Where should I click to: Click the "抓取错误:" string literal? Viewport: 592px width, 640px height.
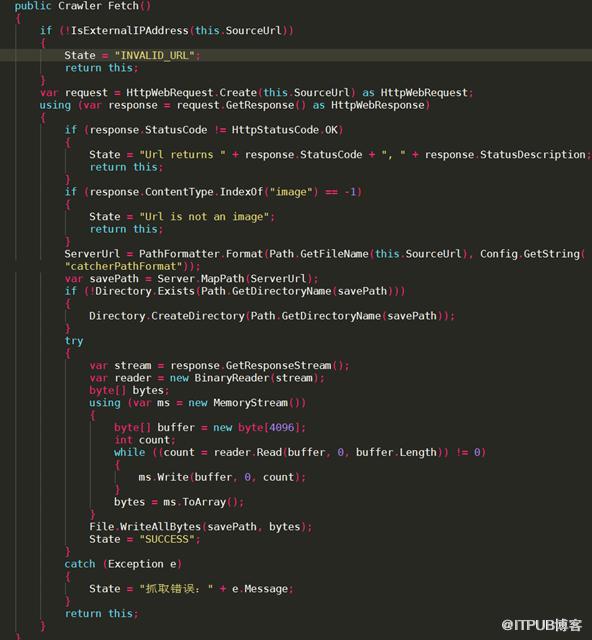point(176,589)
